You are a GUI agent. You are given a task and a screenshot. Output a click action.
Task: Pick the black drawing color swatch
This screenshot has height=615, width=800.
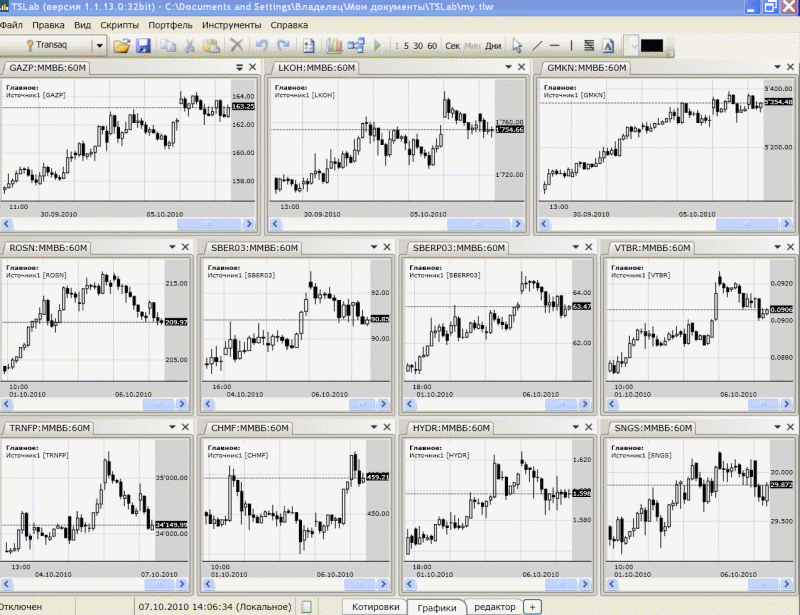coord(652,46)
